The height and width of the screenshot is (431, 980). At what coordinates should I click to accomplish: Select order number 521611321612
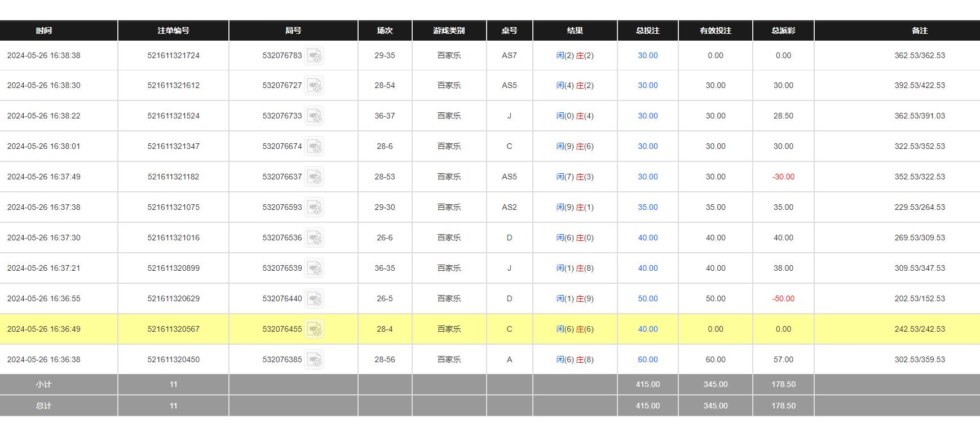[x=174, y=85]
